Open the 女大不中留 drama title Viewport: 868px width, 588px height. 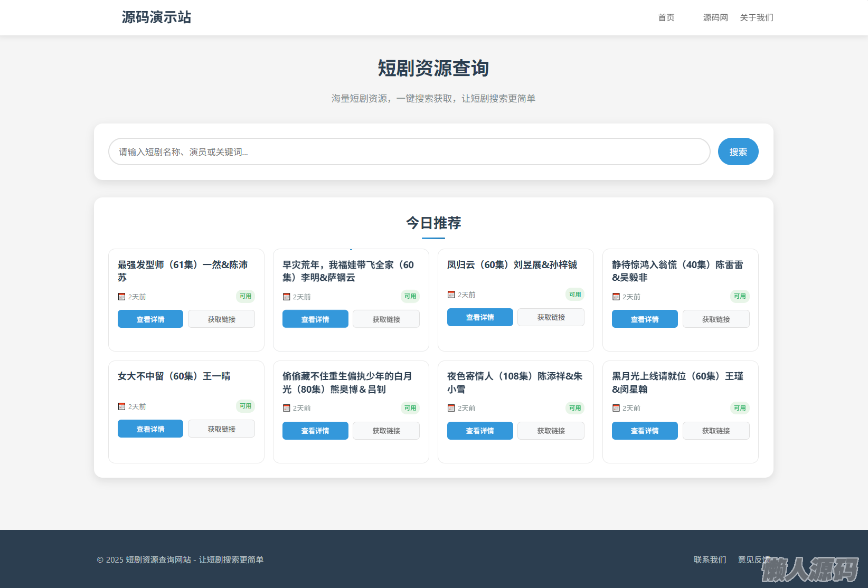(174, 376)
